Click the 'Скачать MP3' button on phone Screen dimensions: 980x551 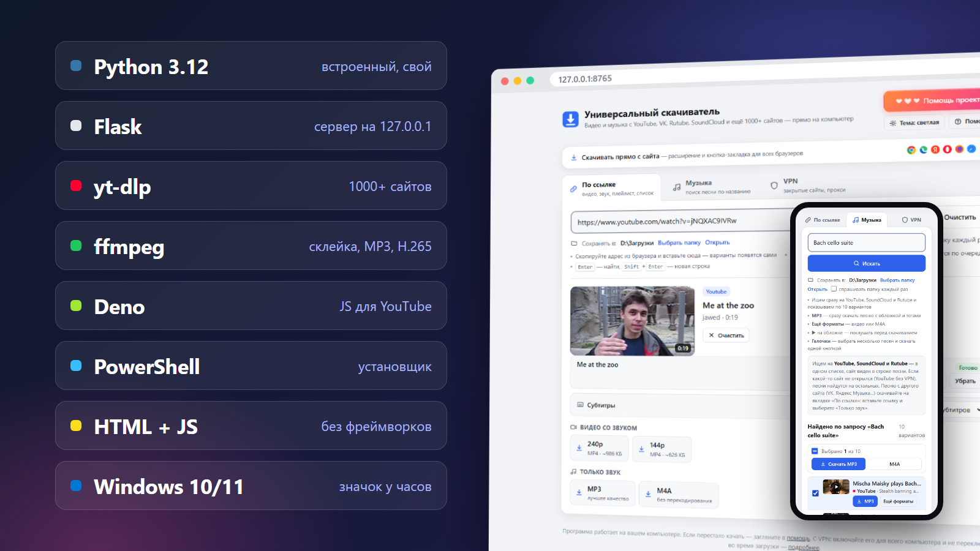click(x=839, y=464)
